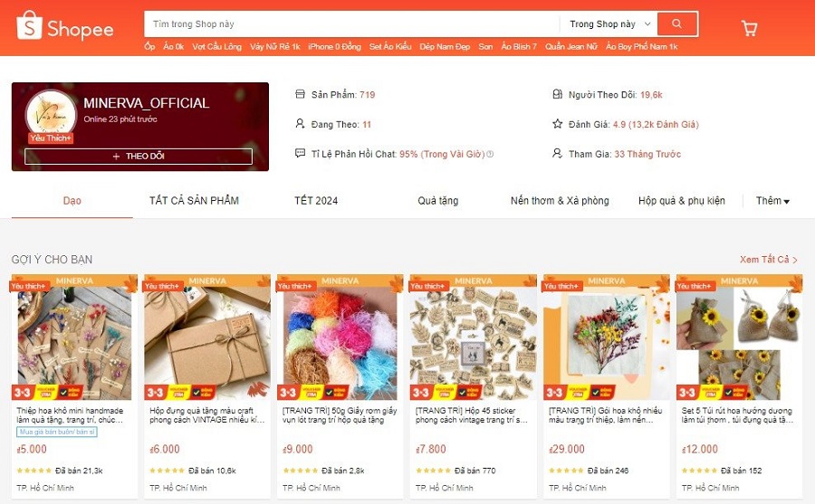Open the TẾT 2024 tab
815x504 pixels.
(316, 201)
